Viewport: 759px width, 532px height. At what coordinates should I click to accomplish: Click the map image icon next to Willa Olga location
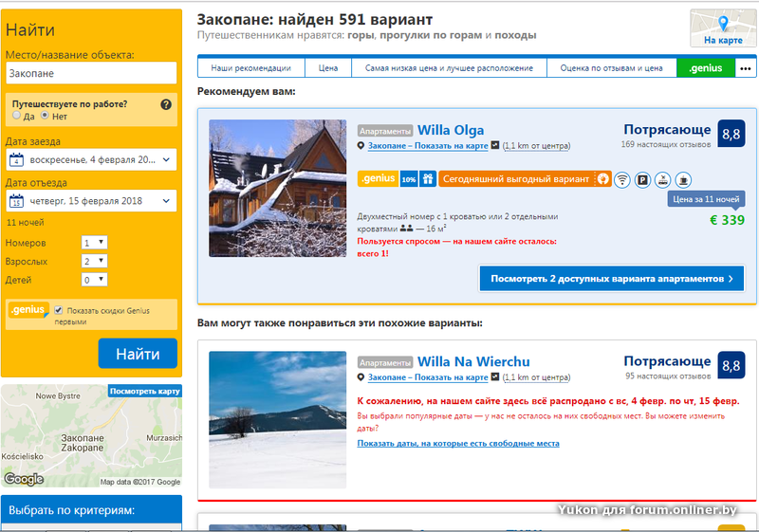tap(494, 145)
